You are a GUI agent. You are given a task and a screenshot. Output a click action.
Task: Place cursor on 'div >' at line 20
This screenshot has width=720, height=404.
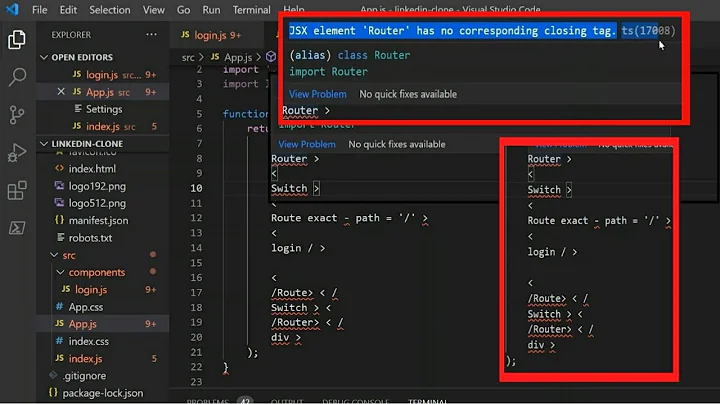(286, 337)
